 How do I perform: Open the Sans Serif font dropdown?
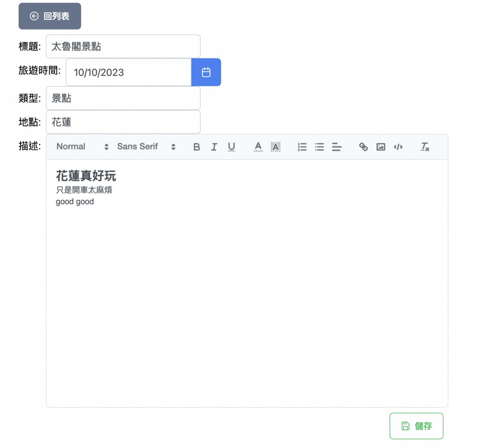point(146,147)
